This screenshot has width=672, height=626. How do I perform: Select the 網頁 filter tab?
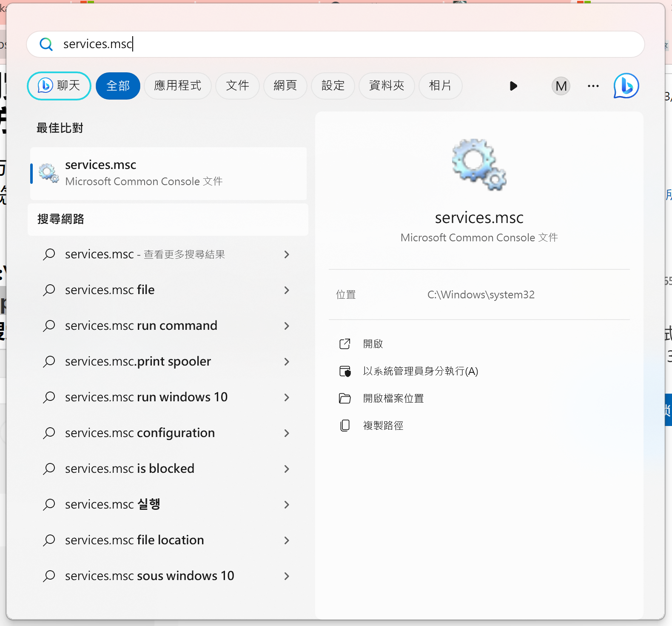(285, 86)
